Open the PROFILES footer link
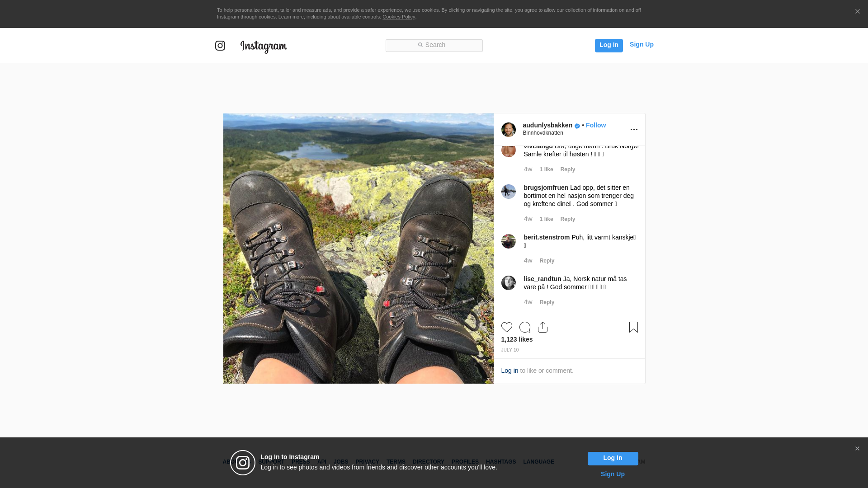The width and height of the screenshot is (868, 488). (x=465, y=462)
